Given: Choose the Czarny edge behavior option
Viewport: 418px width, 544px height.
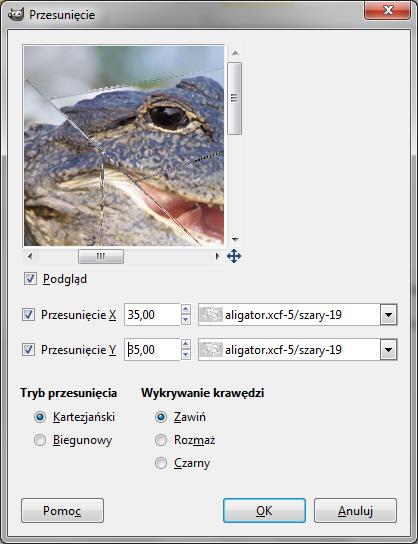Looking at the screenshot, I should pyautogui.click(x=161, y=463).
